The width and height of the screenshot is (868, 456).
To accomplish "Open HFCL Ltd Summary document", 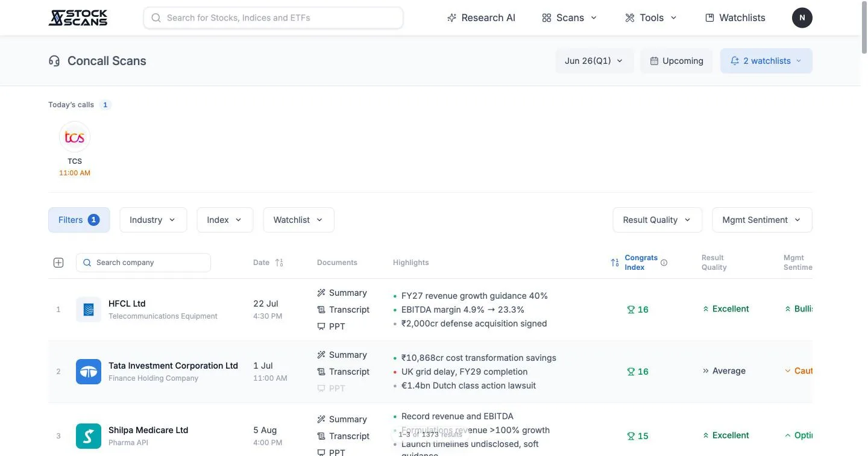I will (x=342, y=293).
